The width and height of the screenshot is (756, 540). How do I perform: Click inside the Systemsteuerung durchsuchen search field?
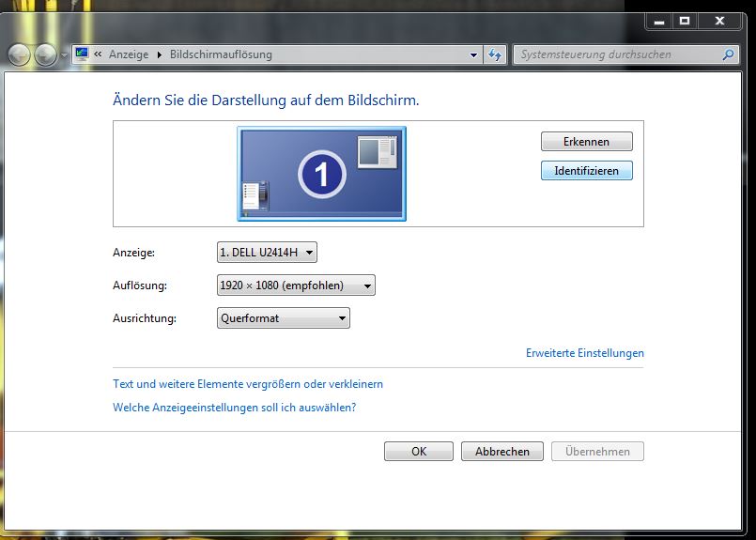click(x=615, y=54)
